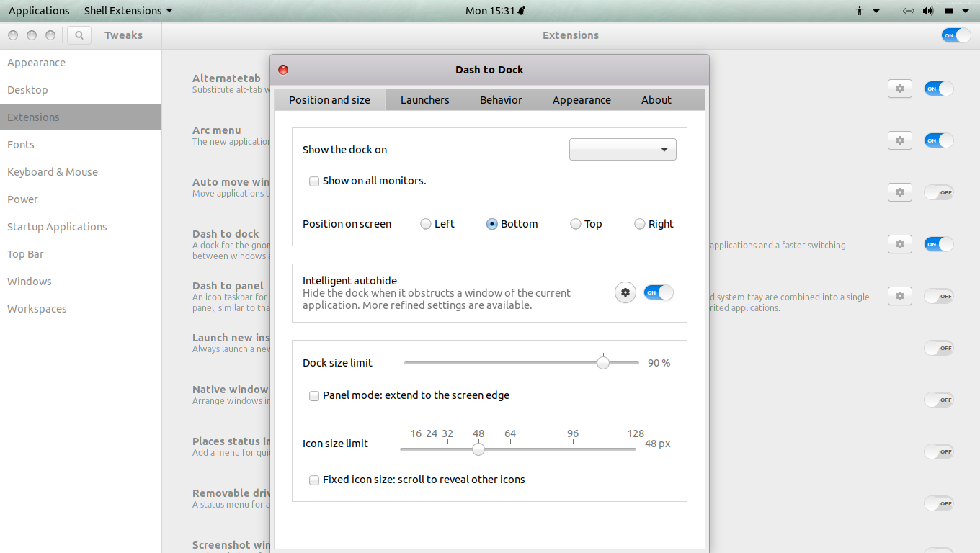This screenshot has height=553, width=980.
Task: Open settings gear for Arc menu extension
Action: (x=899, y=140)
